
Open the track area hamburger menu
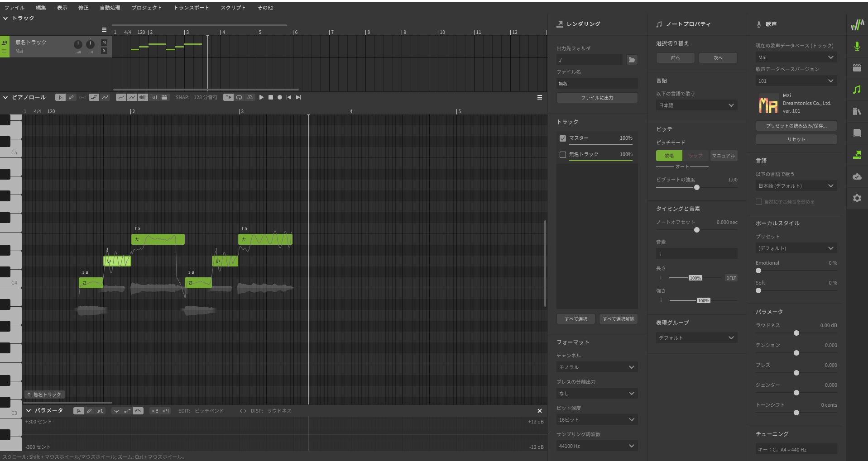[104, 30]
